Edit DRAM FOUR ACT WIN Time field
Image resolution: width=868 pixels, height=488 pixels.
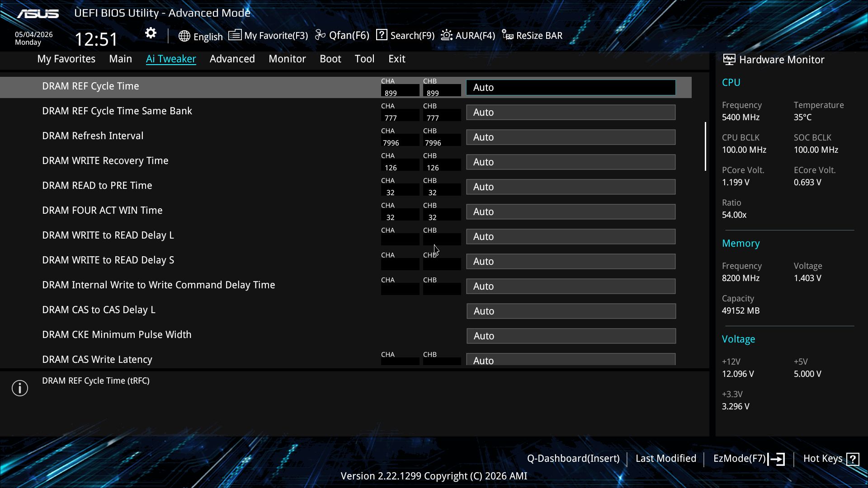click(x=571, y=211)
